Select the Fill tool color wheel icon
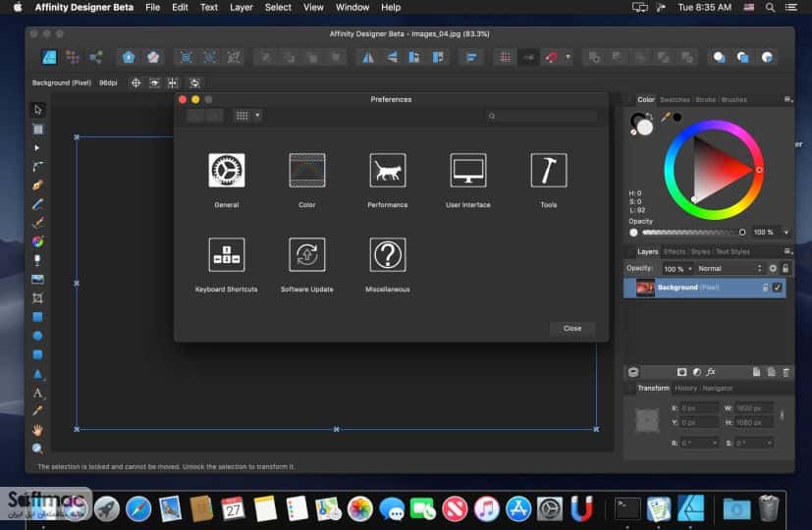Screen dimensions: 812x530 [38, 241]
